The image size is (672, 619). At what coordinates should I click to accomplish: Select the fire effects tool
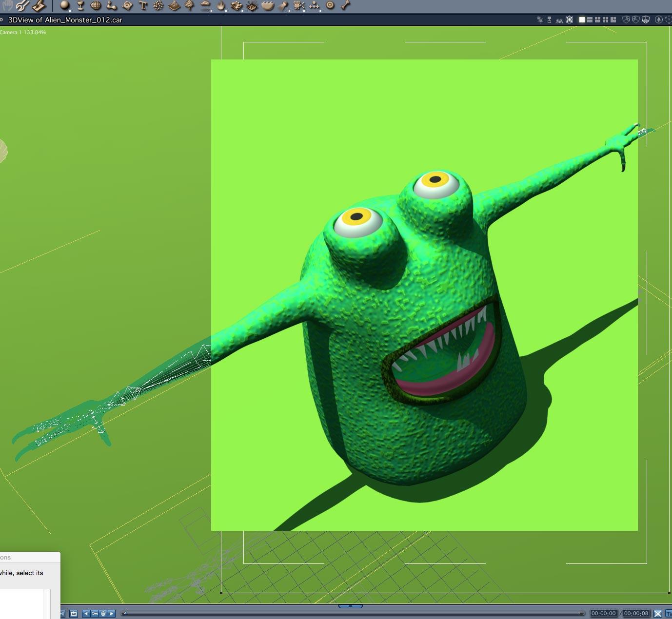pos(221,6)
